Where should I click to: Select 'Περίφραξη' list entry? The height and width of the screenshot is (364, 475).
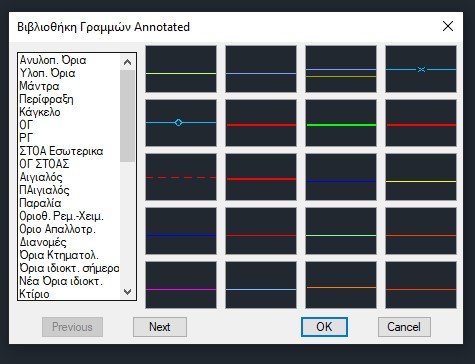point(46,99)
